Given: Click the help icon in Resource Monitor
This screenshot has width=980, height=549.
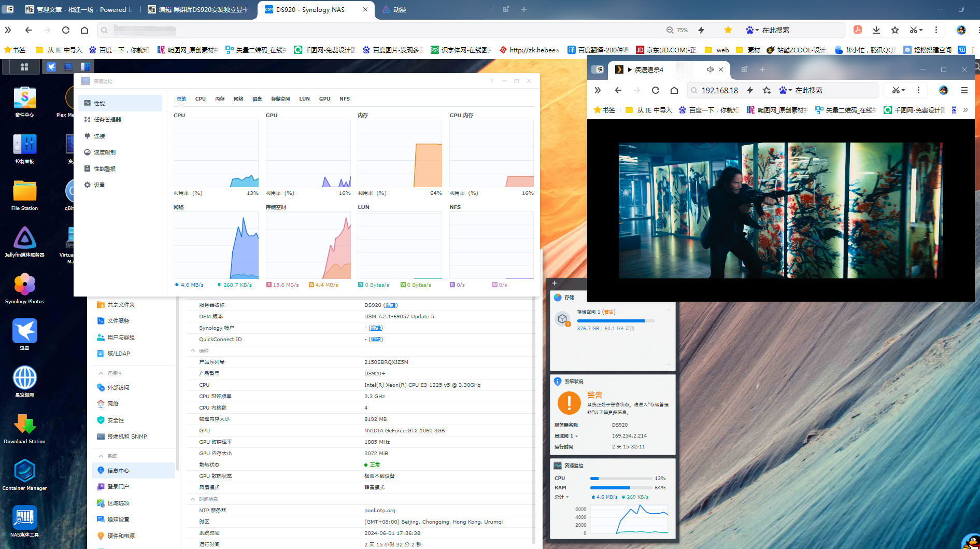Looking at the screenshot, I should (492, 81).
